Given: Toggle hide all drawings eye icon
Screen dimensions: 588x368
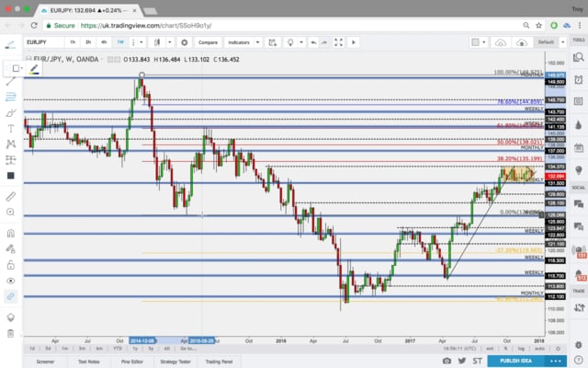Looking at the screenshot, I should pyautogui.click(x=10, y=280).
